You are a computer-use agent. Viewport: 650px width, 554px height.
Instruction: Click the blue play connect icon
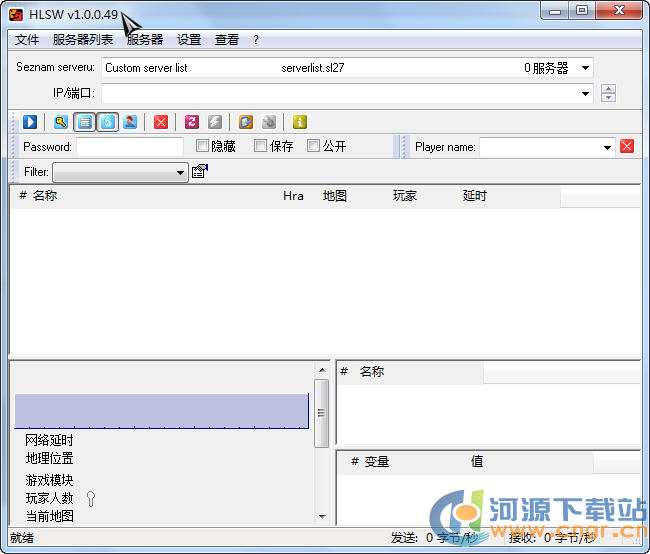[x=30, y=122]
